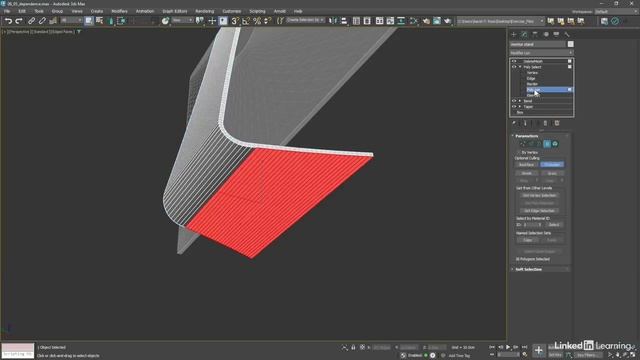Screen dimensions: 640x360
Task: Select the Edge sub-object level
Action: click(x=531, y=78)
